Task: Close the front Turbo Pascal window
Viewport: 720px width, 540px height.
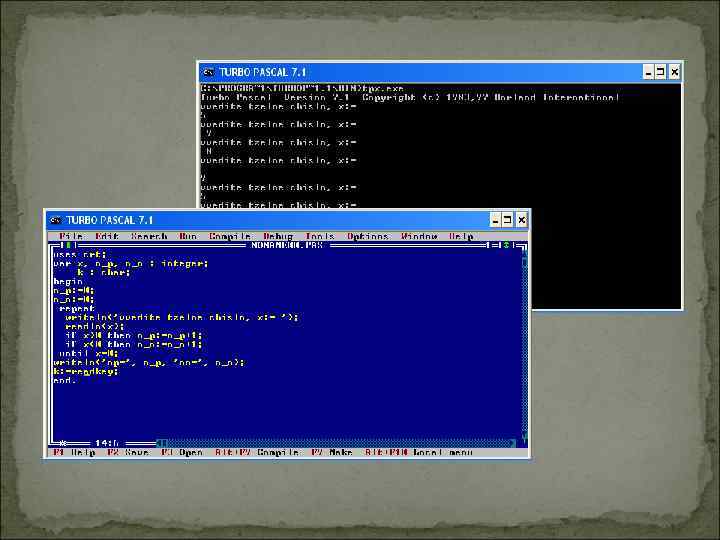Action: click(x=522, y=220)
